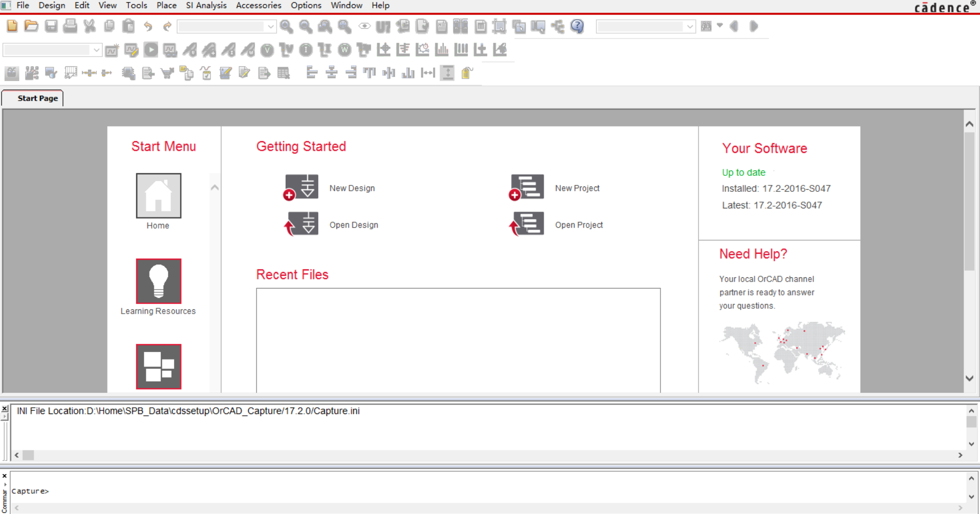
Task: Click the blue question mark help icon
Action: 577,26
